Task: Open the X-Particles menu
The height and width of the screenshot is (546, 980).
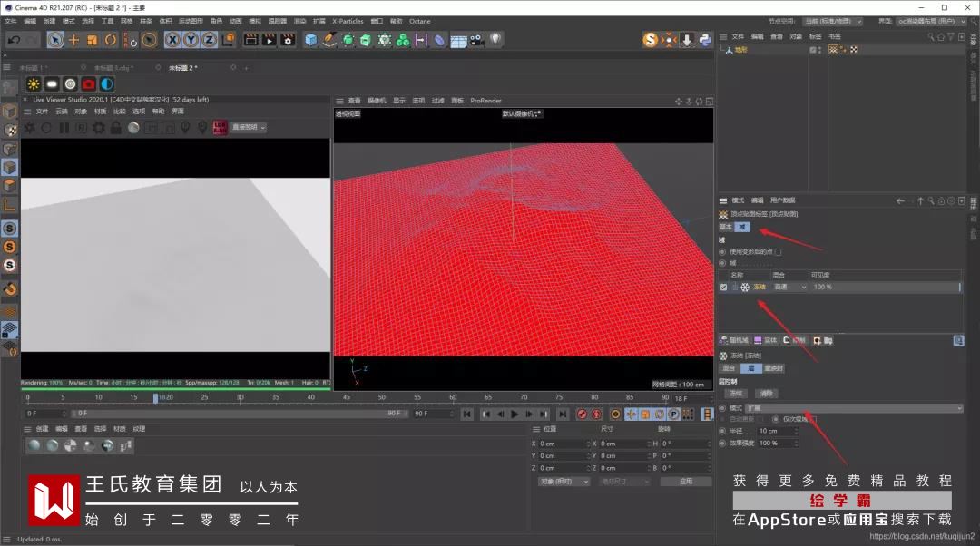Action: coord(348,21)
